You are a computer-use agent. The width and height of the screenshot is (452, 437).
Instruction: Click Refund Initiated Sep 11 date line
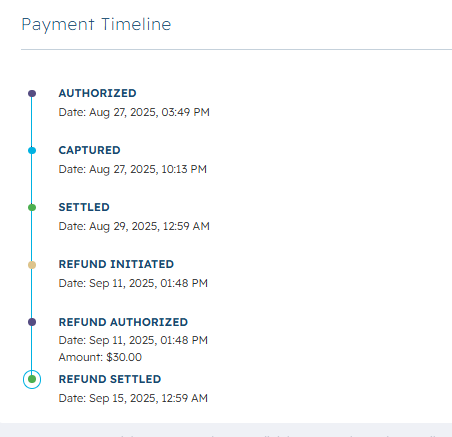tap(133, 283)
